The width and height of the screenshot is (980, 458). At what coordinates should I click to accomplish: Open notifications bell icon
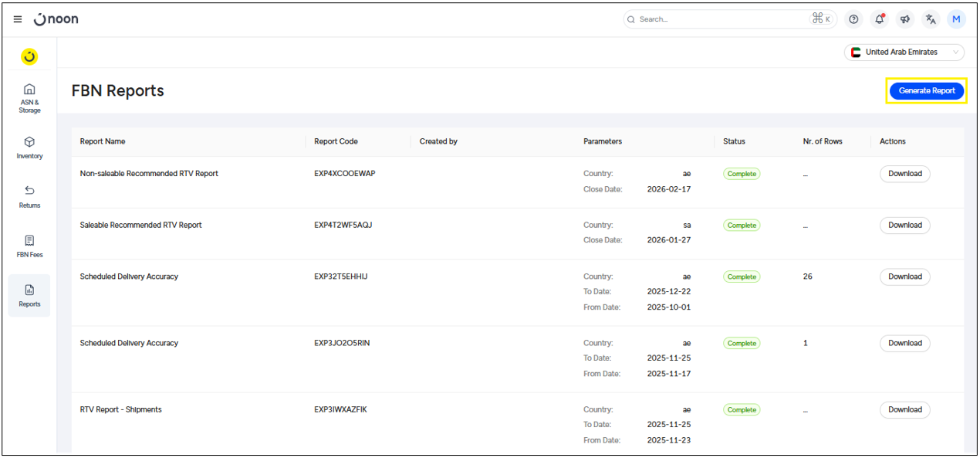879,19
